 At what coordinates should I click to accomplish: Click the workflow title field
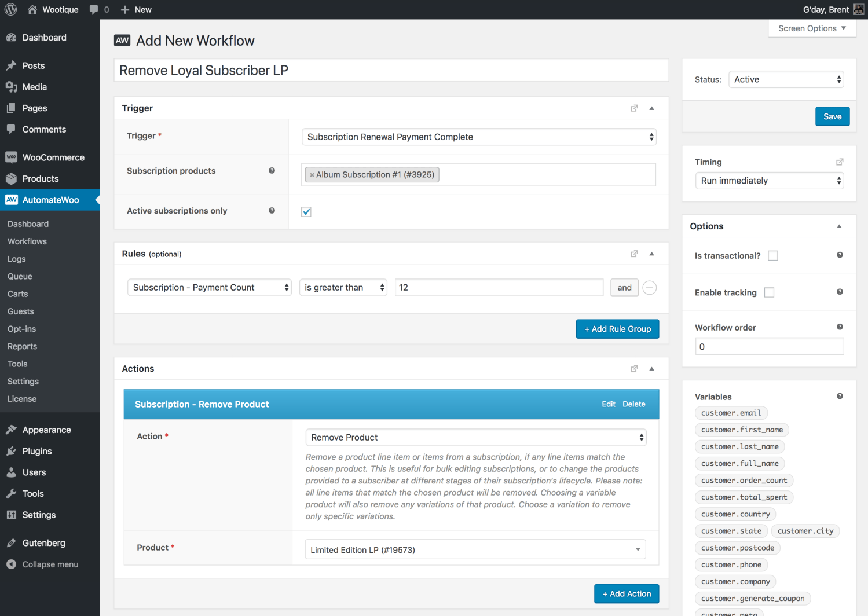tap(391, 71)
